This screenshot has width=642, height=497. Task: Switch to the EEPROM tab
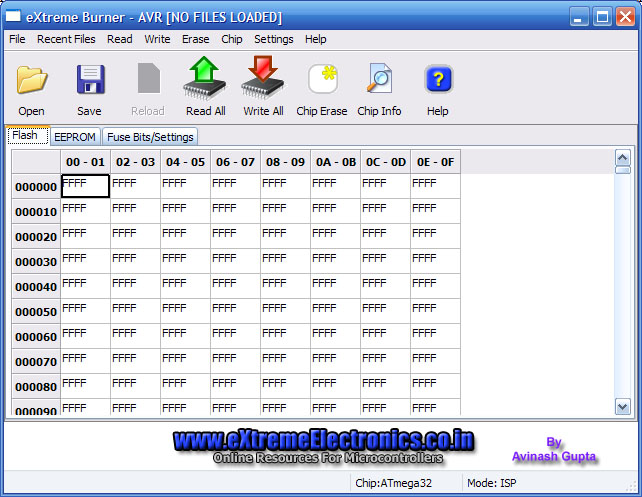(75, 137)
